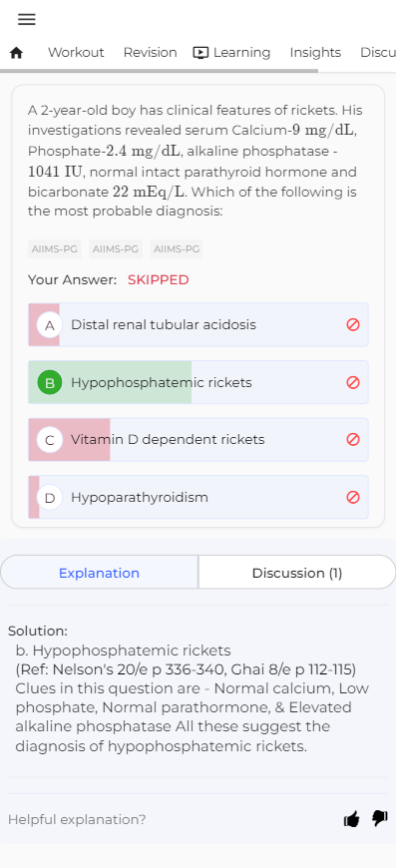This screenshot has width=396, height=868.
Task: Open Discussion (1) tab
Action: (297, 573)
